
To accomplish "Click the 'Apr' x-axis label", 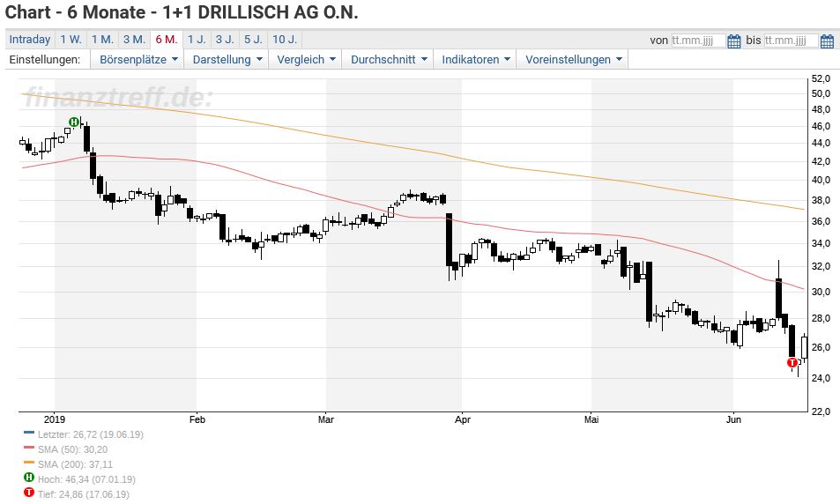I will click(x=463, y=419).
